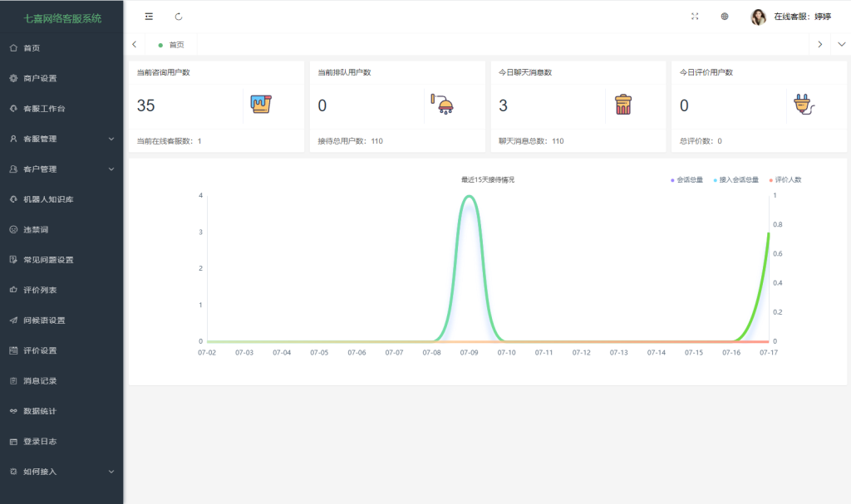This screenshot has height=504, width=851.
Task: Click the user avatar picture
Action: tap(758, 17)
